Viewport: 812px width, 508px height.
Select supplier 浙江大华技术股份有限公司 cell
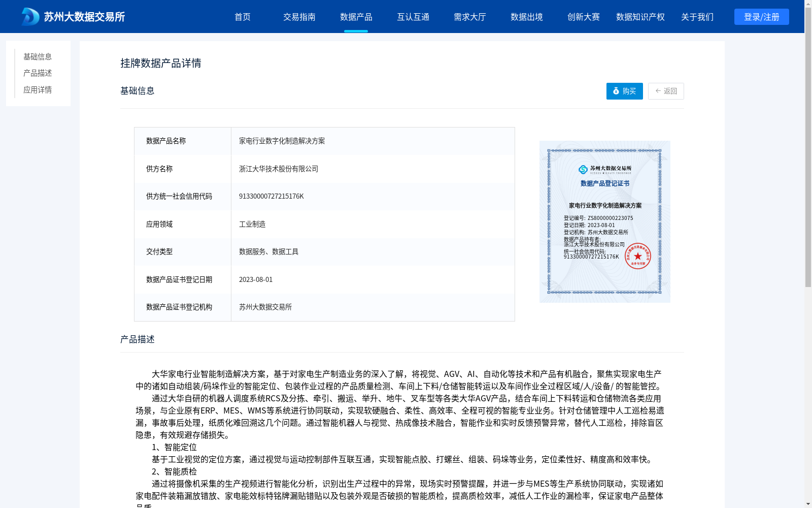point(373,169)
